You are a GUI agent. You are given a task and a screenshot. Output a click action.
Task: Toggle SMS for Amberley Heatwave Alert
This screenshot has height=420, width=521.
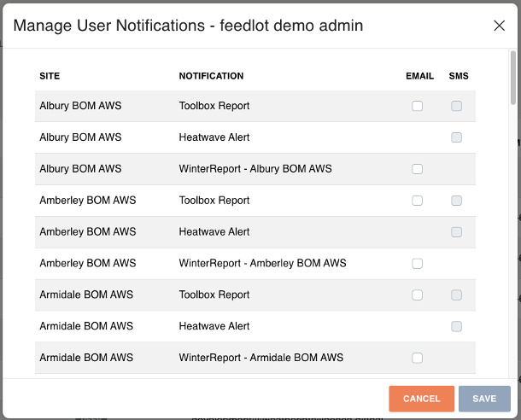coord(457,232)
